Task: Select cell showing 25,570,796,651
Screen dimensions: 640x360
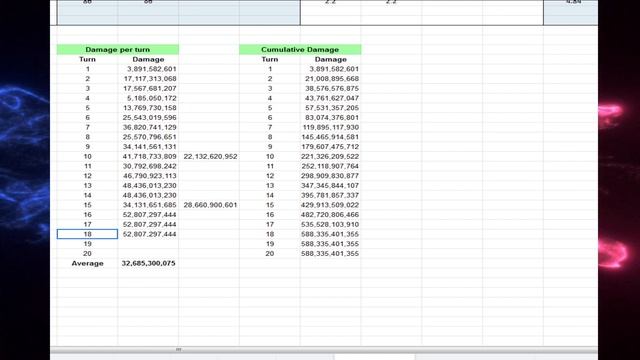Action: pyautogui.click(x=148, y=137)
